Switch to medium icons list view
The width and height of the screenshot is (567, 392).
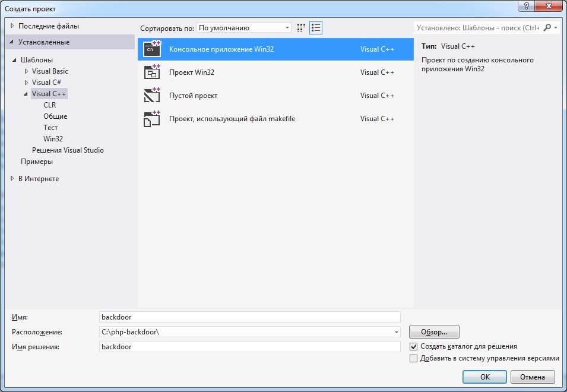pos(316,28)
